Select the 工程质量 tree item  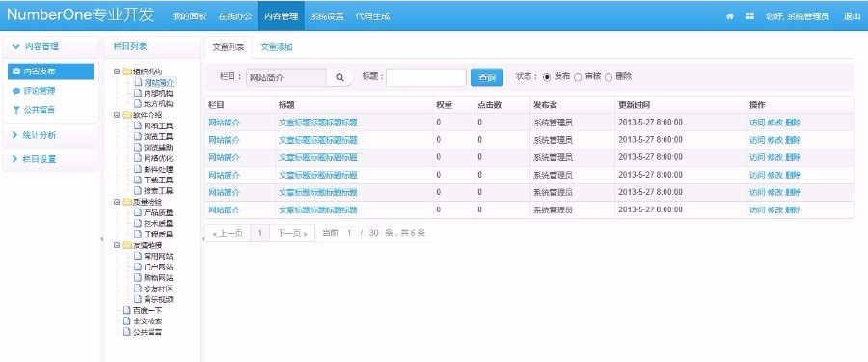coord(158,235)
